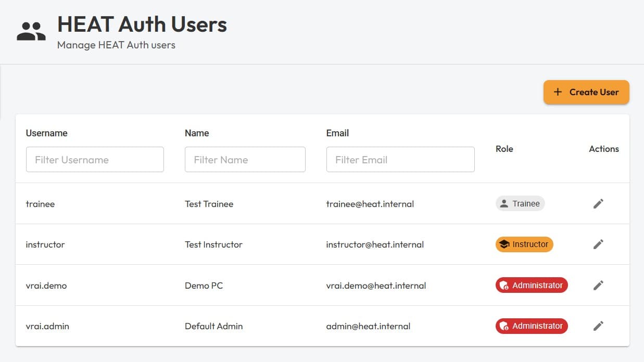Click the edit pencil icon for trainee
This screenshot has height=362, width=644.
pyautogui.click(x=598, y=203)
